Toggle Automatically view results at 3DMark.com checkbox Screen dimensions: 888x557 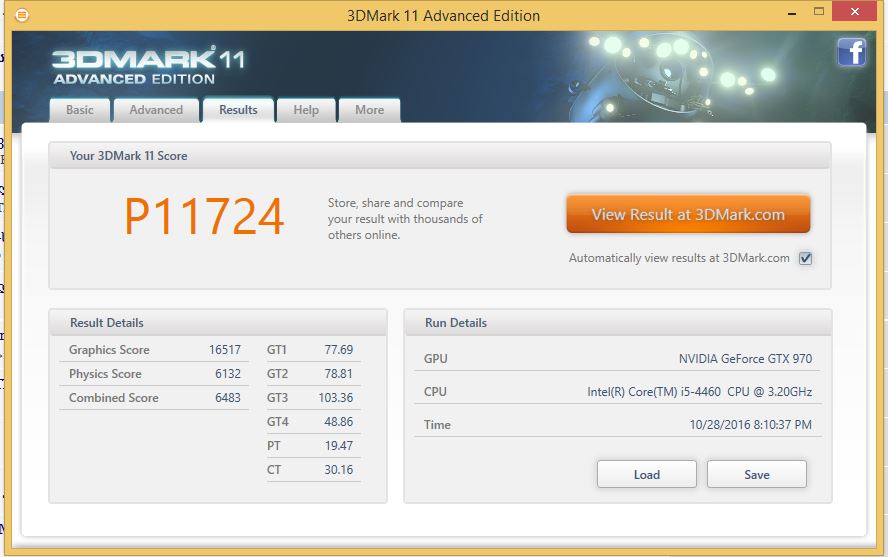tap(805, 258)
